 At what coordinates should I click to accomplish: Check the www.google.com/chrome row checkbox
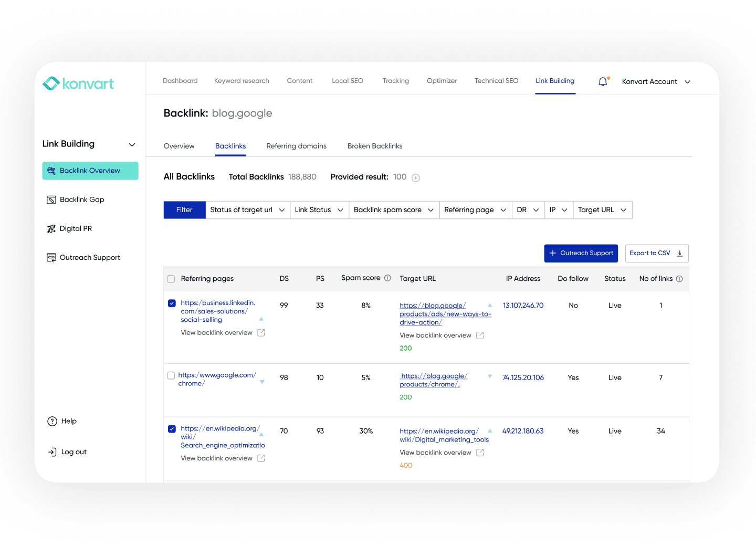click(171, 375)
